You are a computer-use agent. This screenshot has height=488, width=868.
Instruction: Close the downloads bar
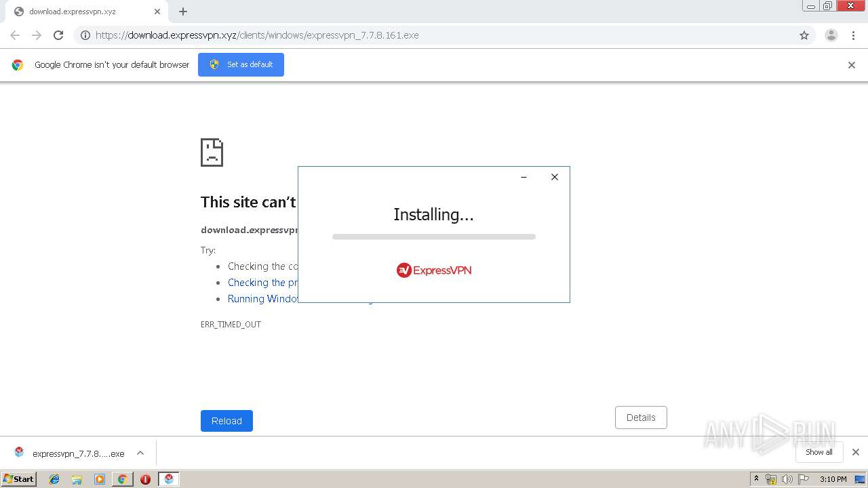tap(856, 452)
